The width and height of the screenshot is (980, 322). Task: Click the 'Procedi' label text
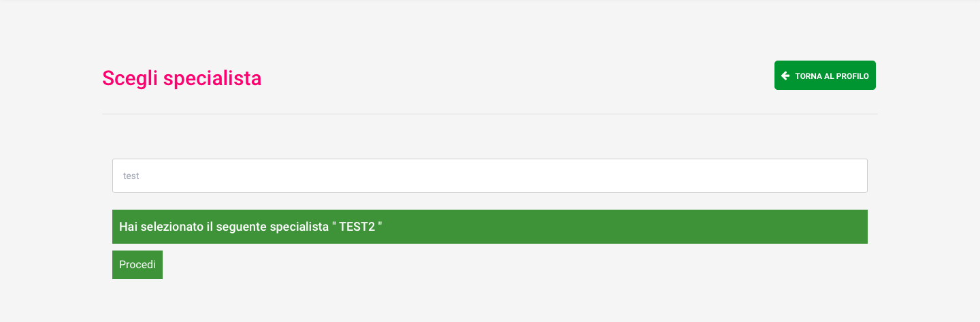tap(137, 265)
